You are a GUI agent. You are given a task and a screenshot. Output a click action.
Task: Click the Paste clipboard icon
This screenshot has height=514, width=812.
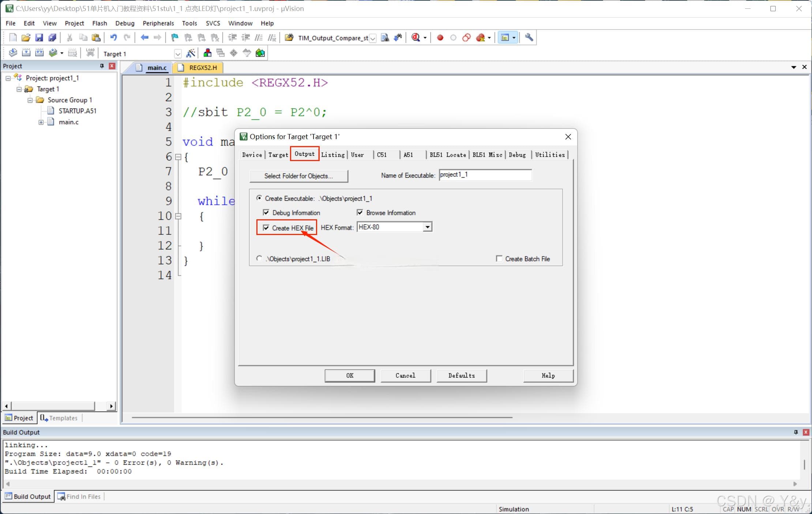point(96,38)
